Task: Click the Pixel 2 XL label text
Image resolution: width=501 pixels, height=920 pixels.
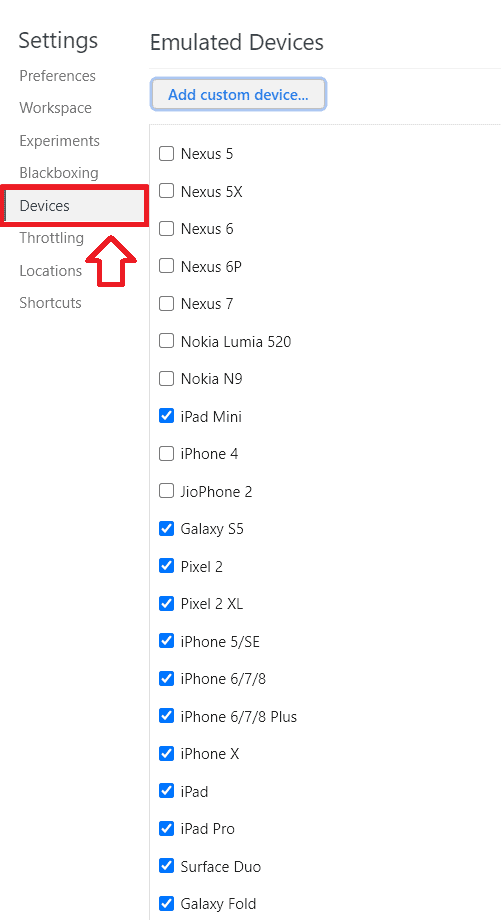Action: tap(212, 604)
